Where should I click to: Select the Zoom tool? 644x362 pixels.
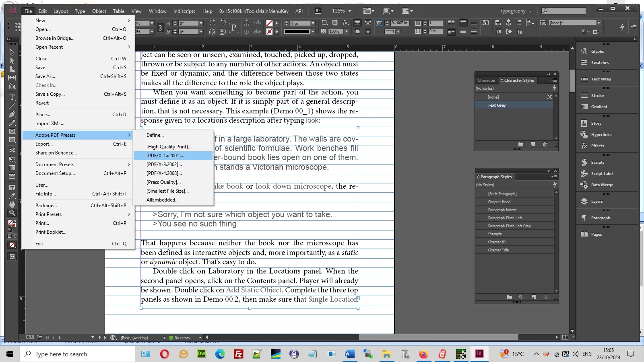coord(12,213)
